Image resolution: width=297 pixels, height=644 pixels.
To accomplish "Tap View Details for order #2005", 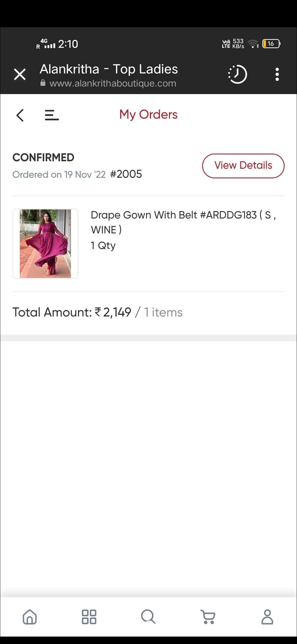I will (x=243, y=166).
